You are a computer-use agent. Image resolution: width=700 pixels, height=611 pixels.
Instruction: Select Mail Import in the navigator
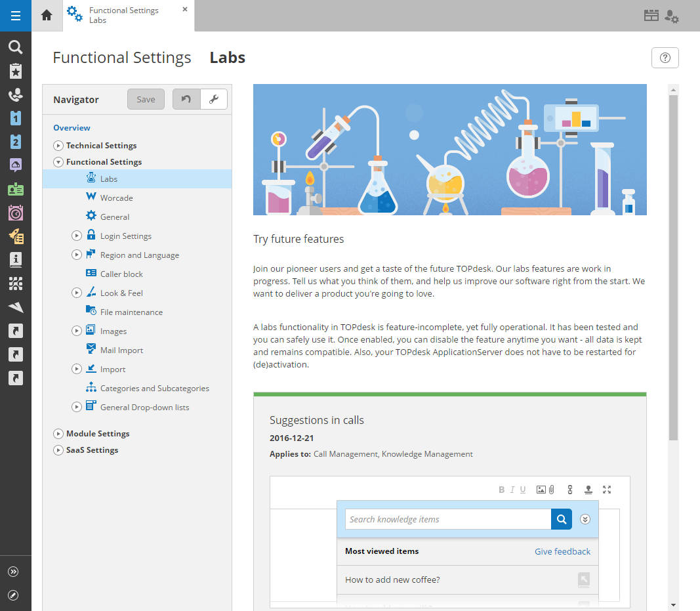coord(121,350)
